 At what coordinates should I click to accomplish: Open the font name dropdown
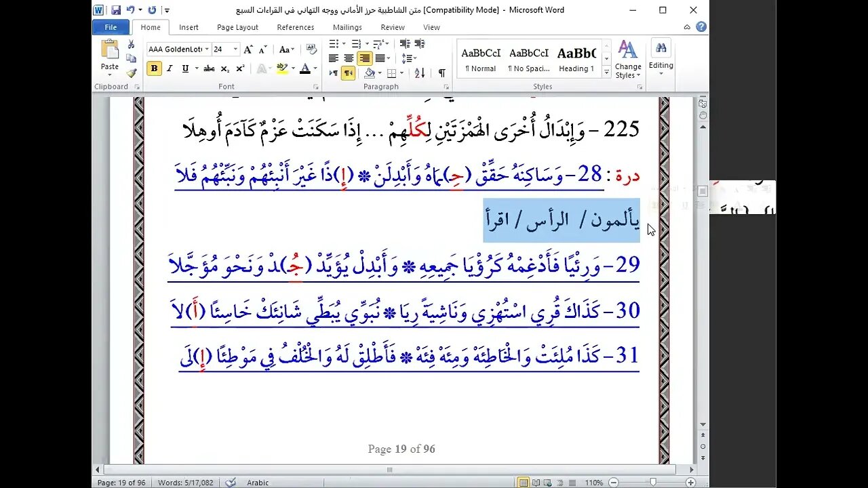coord(207,49)
